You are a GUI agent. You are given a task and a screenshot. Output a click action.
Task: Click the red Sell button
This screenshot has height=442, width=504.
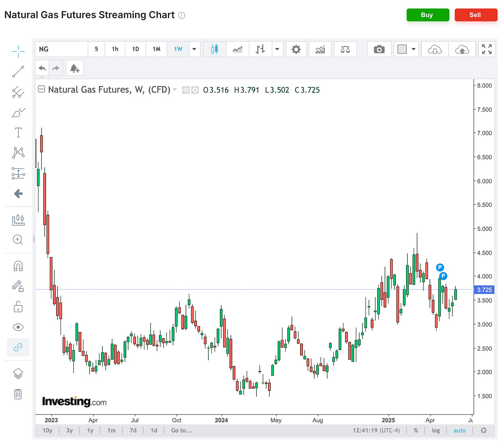coord(476,15)
